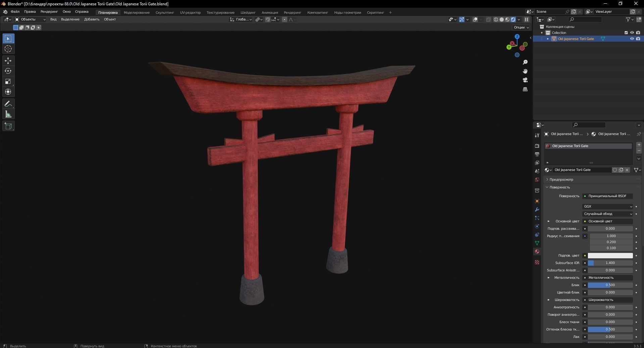Switch to Modeling workspace tab
The image size is (644, 348).
[x=137, y=12]
